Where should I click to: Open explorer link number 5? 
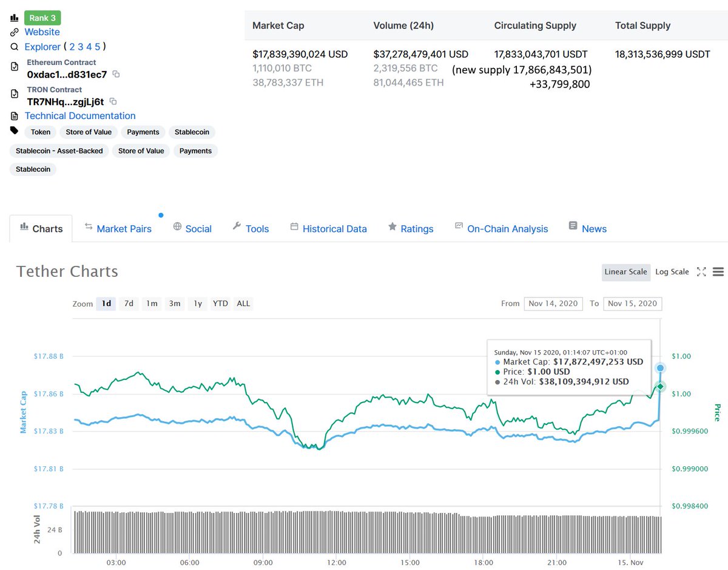pos(98,47)
